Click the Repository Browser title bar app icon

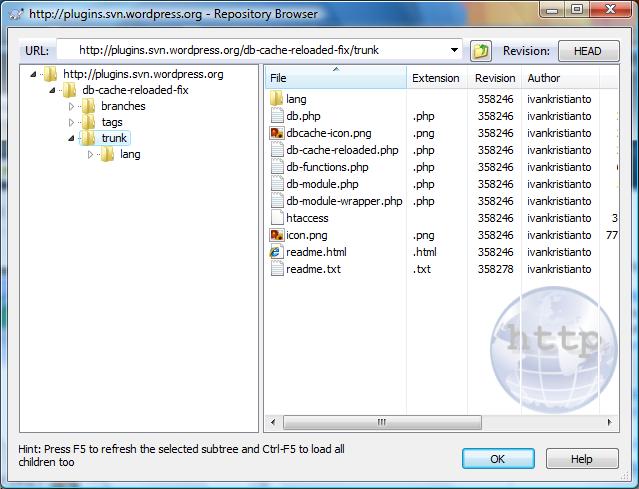click(x=16, y=14)
